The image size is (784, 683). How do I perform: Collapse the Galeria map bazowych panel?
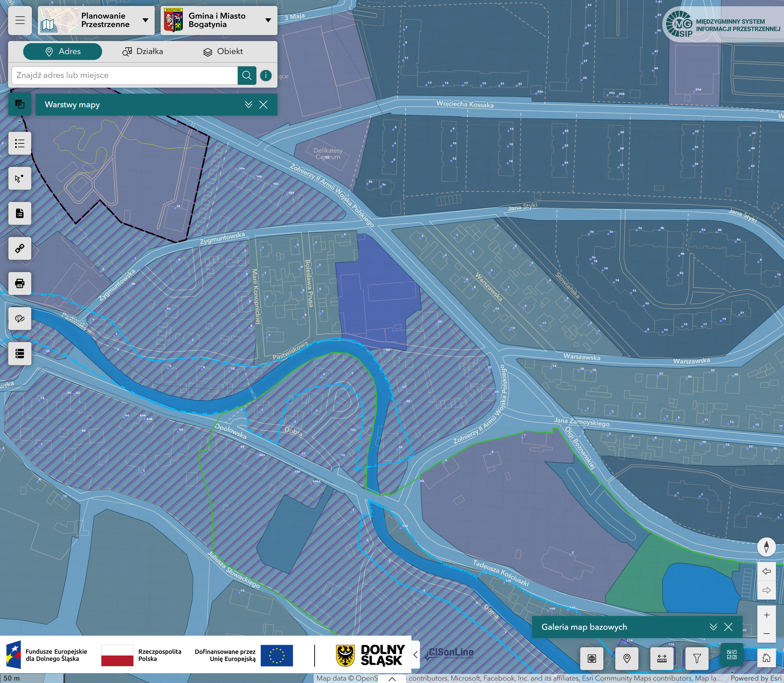point(713,627)
